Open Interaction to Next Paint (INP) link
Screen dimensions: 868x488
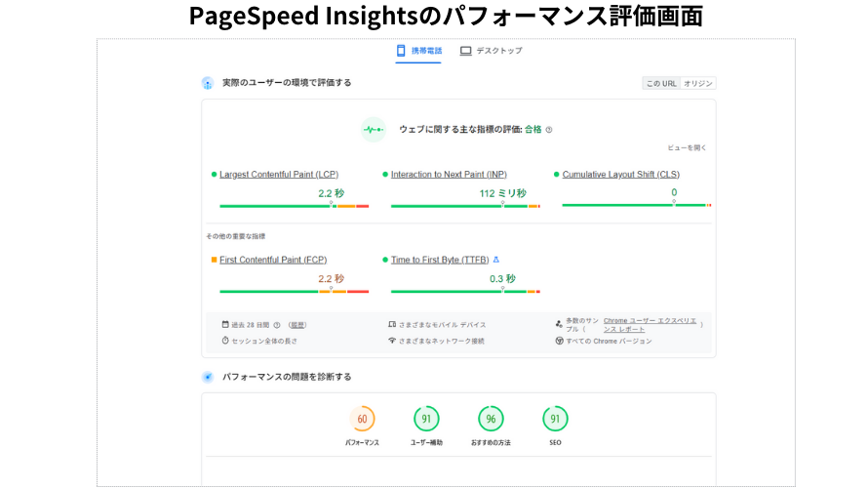point(449,175)
